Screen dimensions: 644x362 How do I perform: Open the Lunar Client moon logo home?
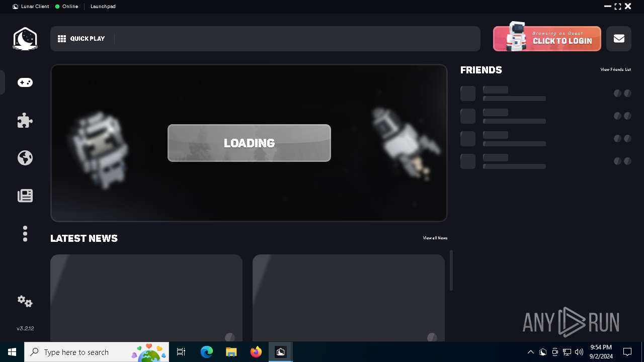coord(25,39)
